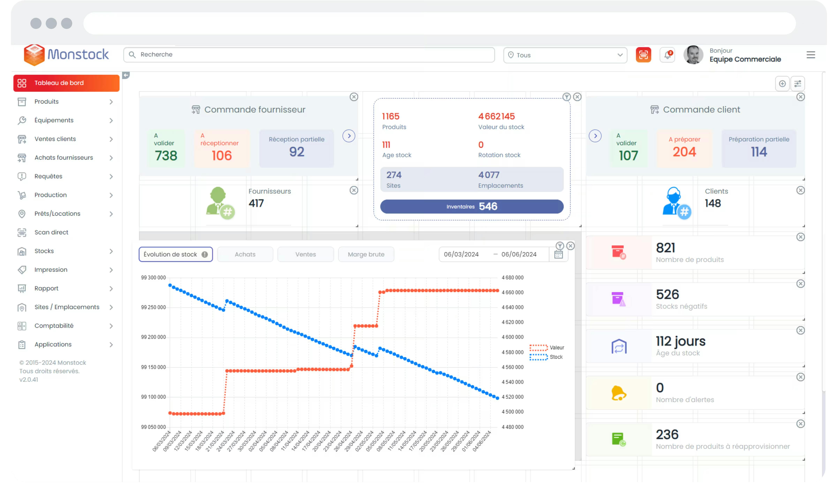This screenshot has width=837, height=504.
Task: Open Applications menu item
Action: [x=66, y=344]
